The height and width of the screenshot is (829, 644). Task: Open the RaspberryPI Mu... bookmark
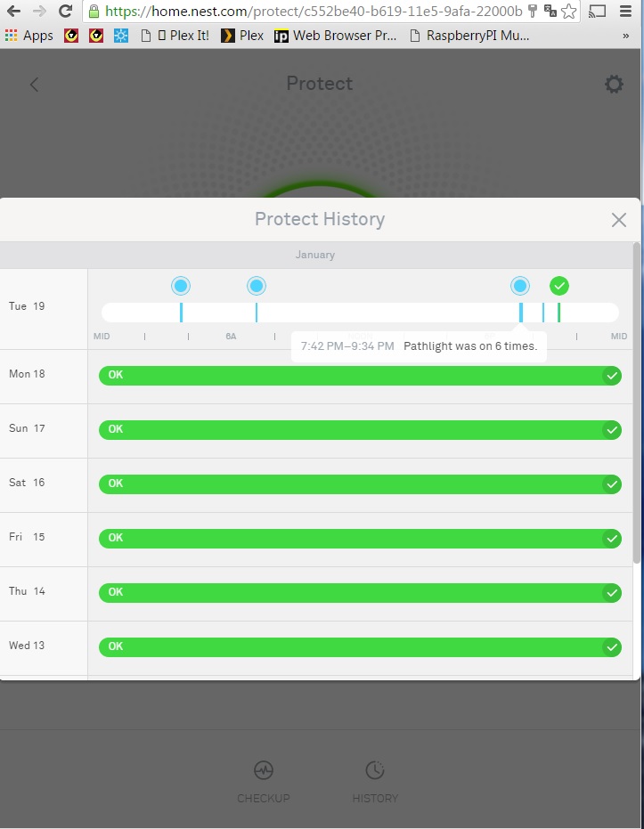470,36
